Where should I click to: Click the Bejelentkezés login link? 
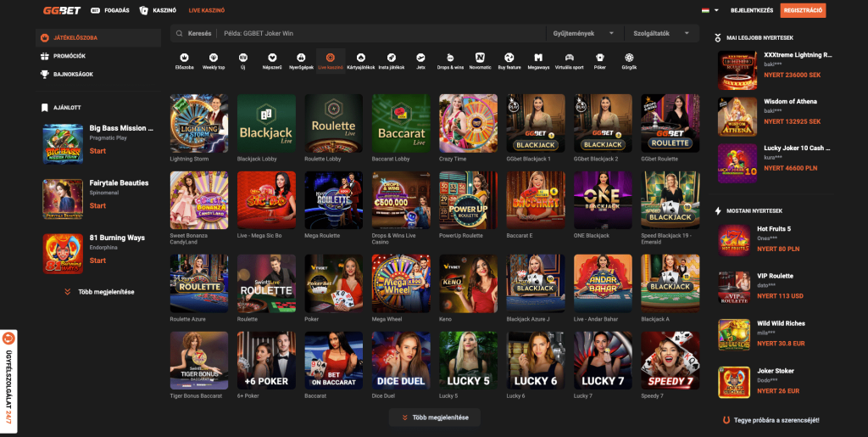pos(751,10)
